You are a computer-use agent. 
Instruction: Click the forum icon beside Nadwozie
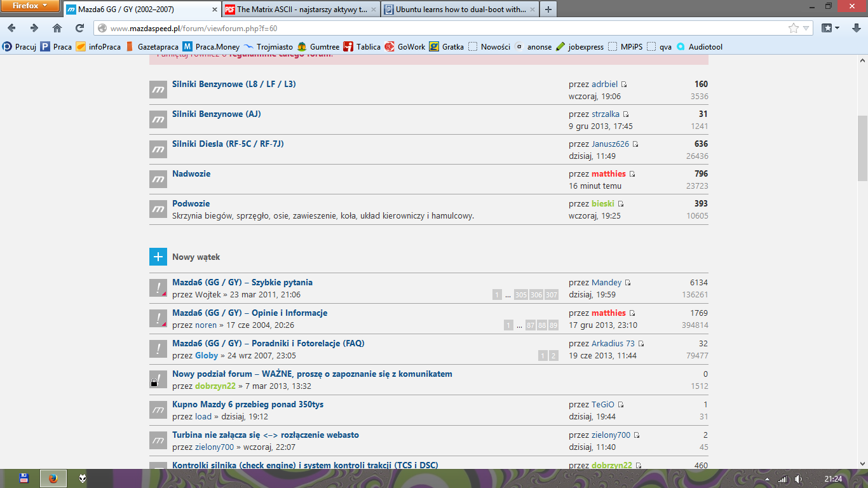tap(158, 179)
